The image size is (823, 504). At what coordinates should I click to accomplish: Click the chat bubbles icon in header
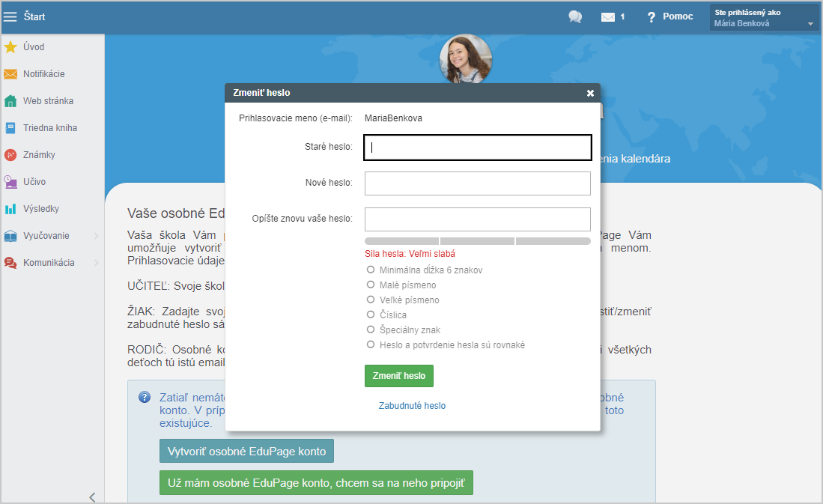pos(575,17)
